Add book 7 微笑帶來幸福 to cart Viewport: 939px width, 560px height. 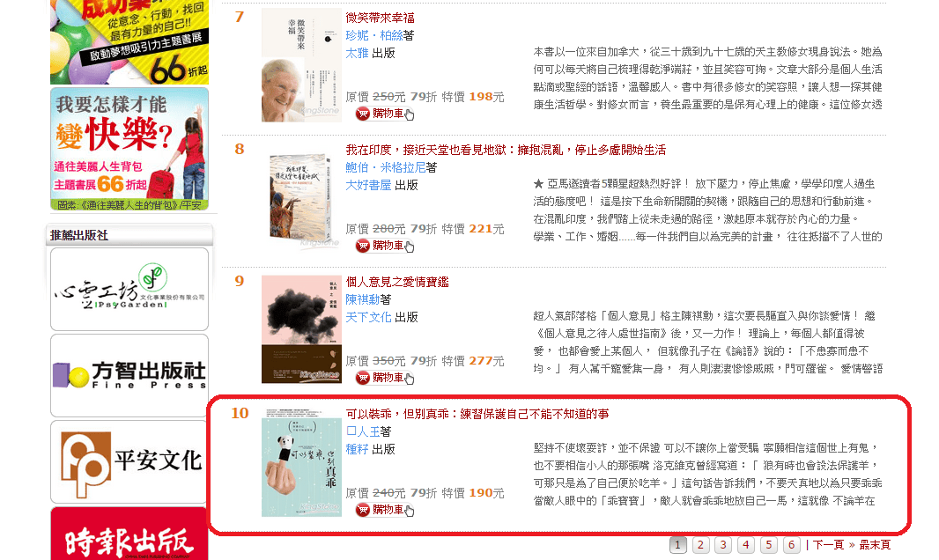tap(384, 113)
